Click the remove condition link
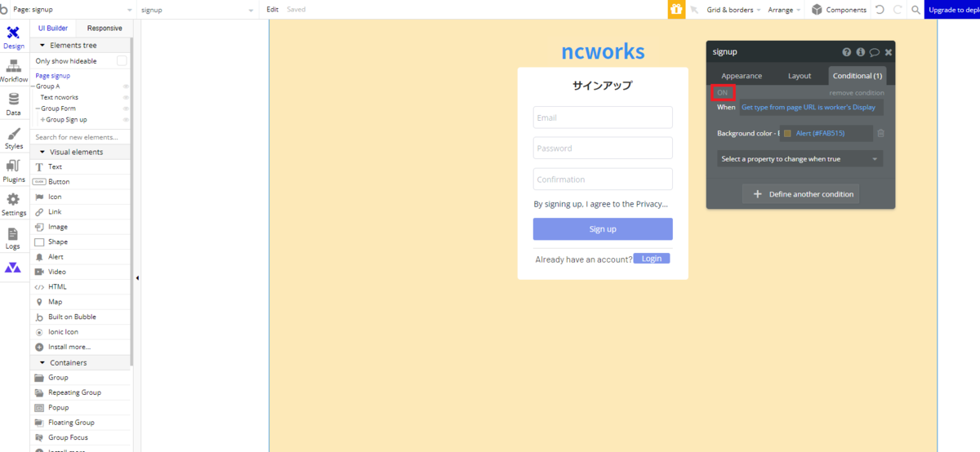This screenshot has width=980, height=452. [x=857, y=93]
